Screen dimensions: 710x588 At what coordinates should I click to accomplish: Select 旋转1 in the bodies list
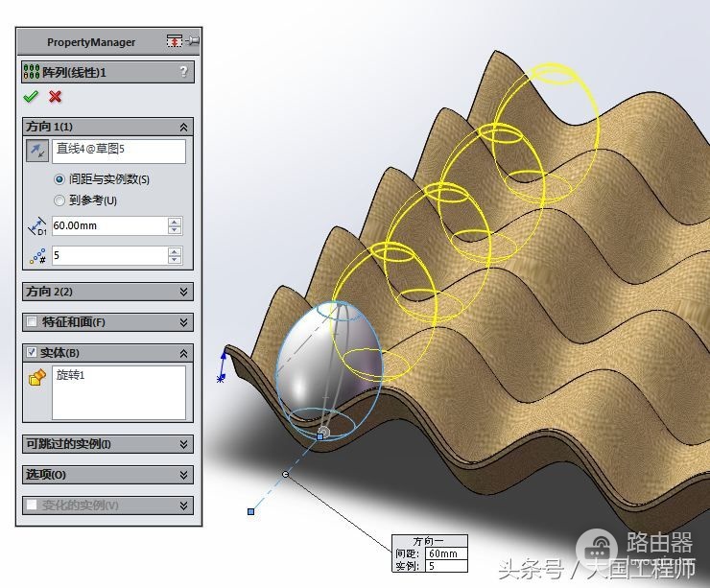[70, 375]
